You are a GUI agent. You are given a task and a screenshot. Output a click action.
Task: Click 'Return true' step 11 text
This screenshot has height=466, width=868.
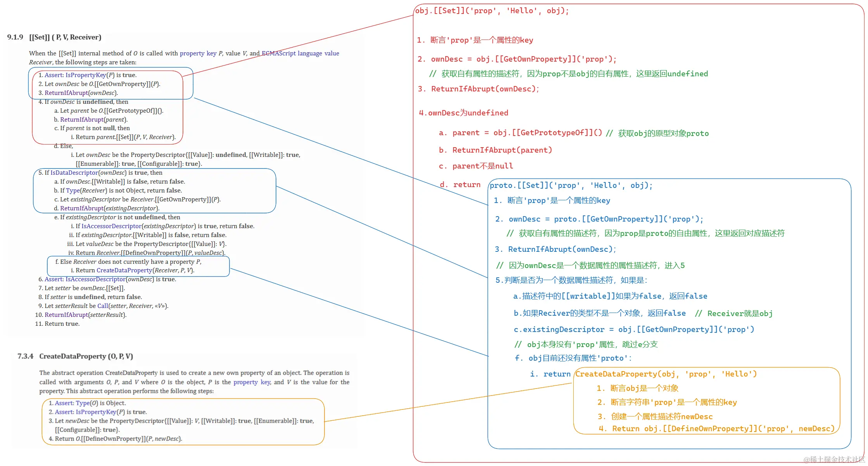pyautogui.click(x=62, y=324)
